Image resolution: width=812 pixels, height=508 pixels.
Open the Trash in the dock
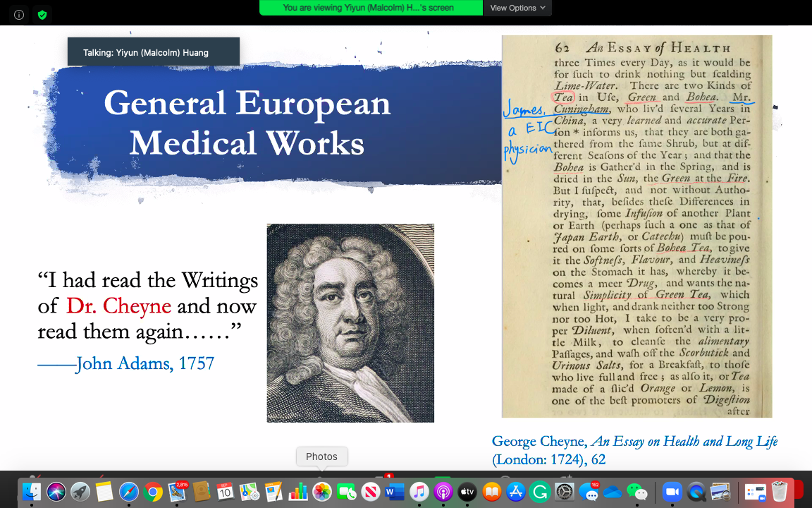(779, 491)
